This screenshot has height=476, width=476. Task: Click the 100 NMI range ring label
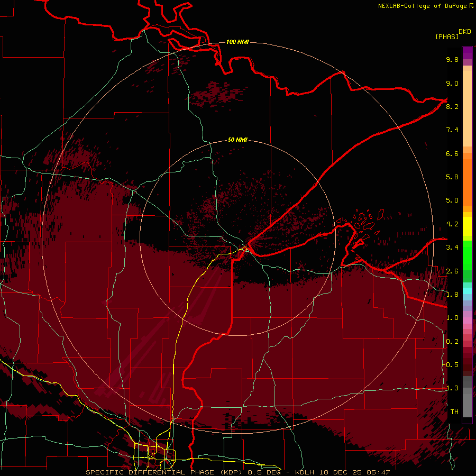pos(237,42)
